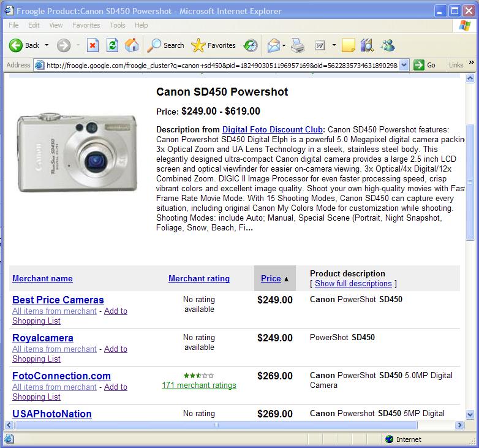Click the Canon SD450 Powershot heading
This screenshot has height=448, width=479.
[222, 92]
